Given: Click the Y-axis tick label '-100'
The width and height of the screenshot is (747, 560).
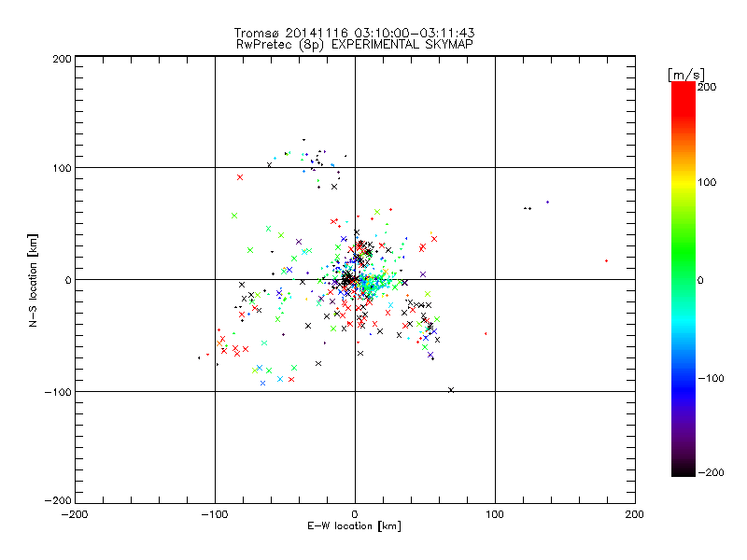Looking at the screenshot, I should coord(58,392).
